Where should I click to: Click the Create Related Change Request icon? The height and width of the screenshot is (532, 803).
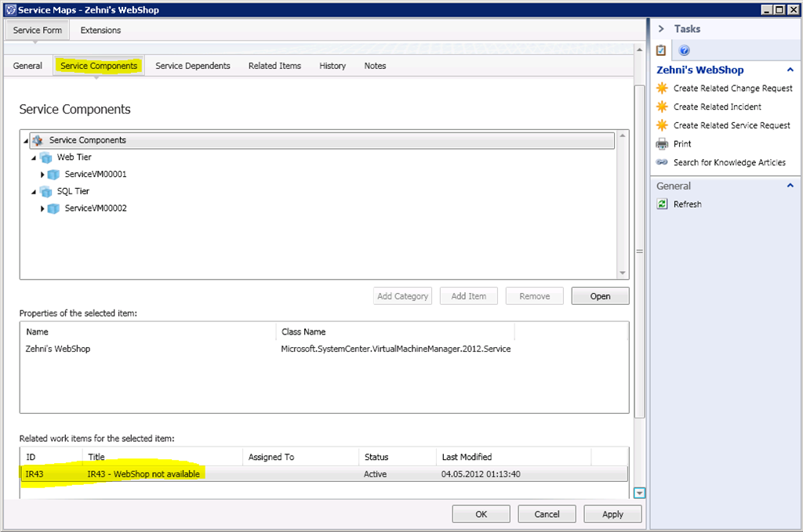point(662,89)
